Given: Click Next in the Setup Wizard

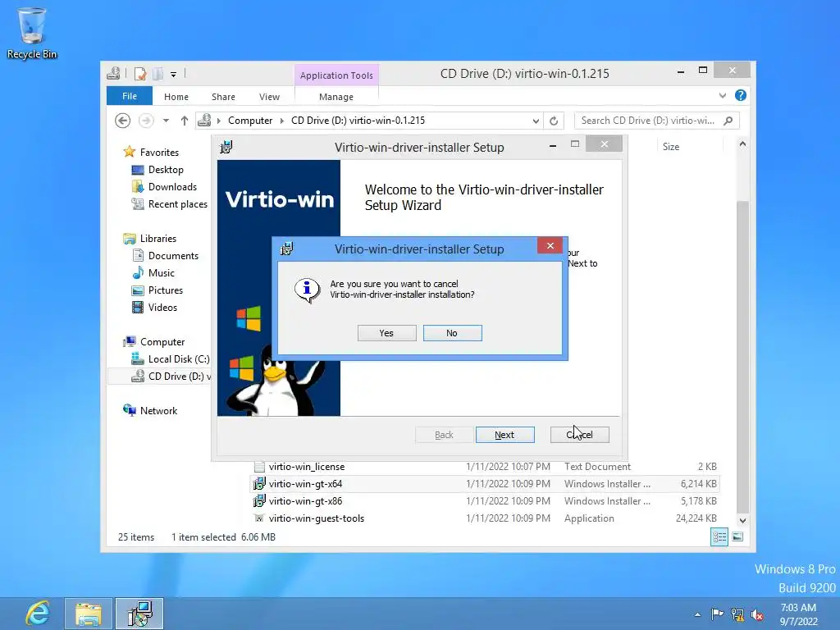Looking at the screenshot, I should pyautogui.click(x=504, y=435).
